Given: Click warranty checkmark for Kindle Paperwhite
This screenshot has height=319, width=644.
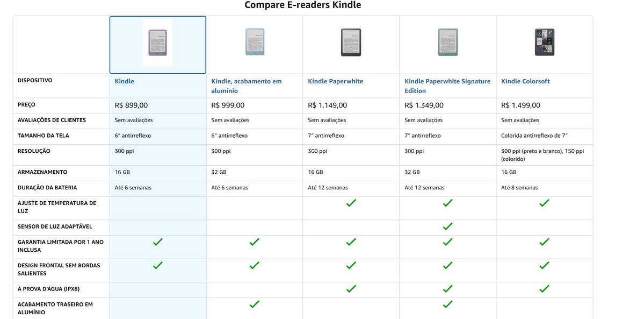Looking at the screenshot, I should pyautogui.click(x=351, y=242).
